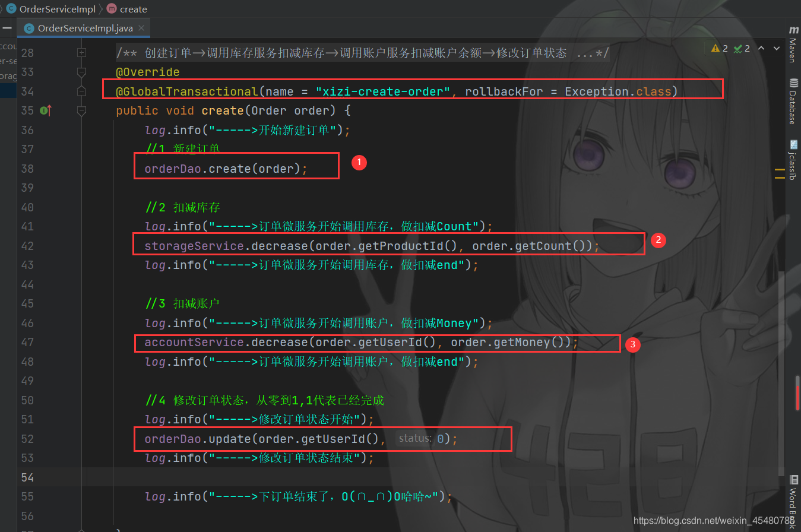Click rollbackFor in the annotation

[504, 91]
